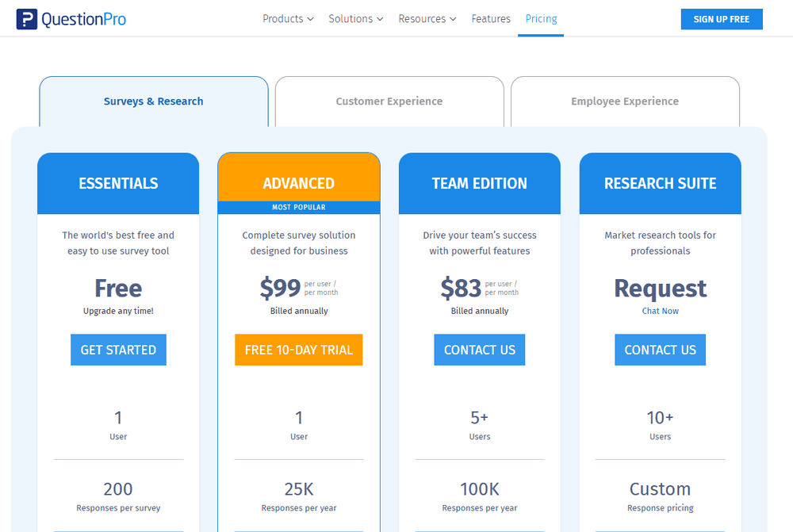
Task: Switch to Surveys & Research tab
Action: 154,101
